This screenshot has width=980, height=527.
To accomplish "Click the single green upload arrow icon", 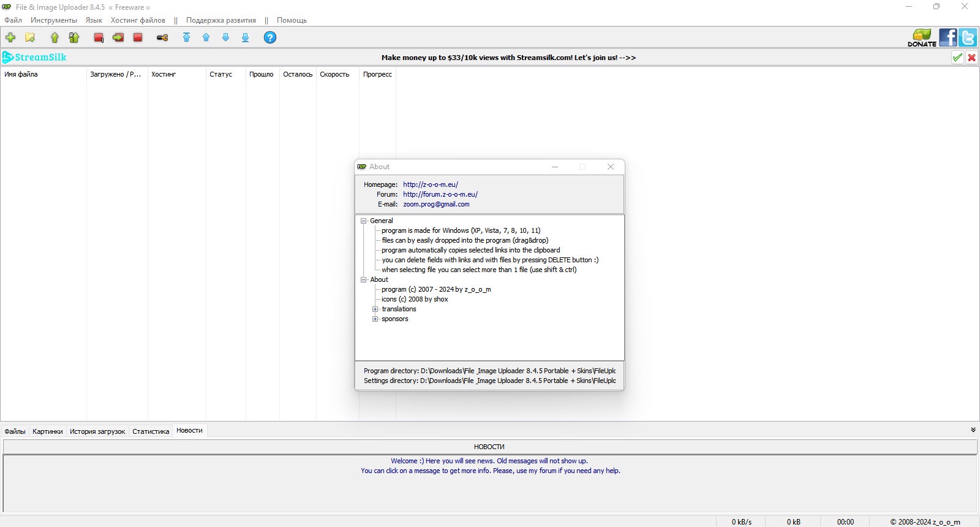I will coord(55,37).
